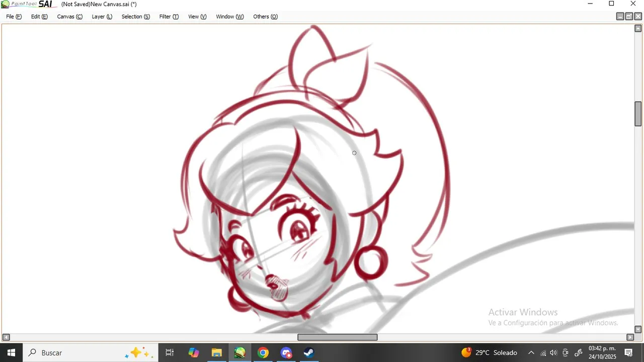Open the File menu
The width and height of the screenshot is (644, 362).
coord(14,17)
